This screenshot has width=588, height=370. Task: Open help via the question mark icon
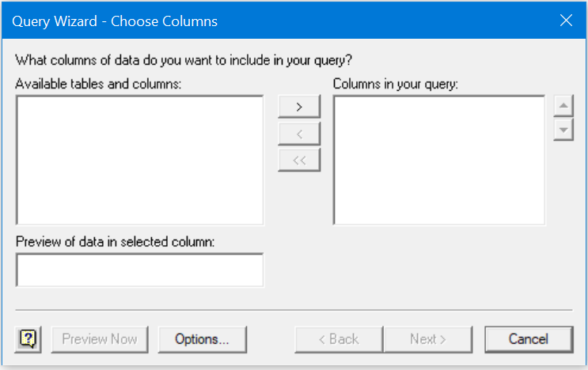[x=28, y=339]
